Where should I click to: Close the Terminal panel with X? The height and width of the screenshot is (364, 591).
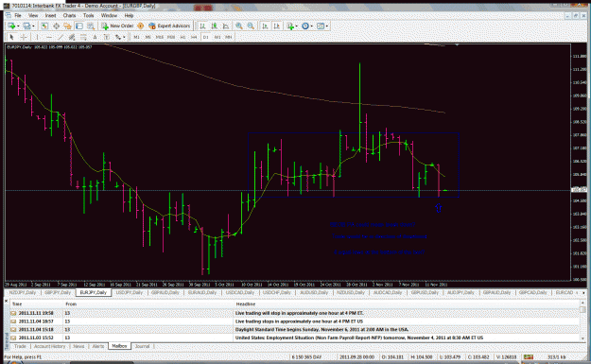tap(7, 301)
